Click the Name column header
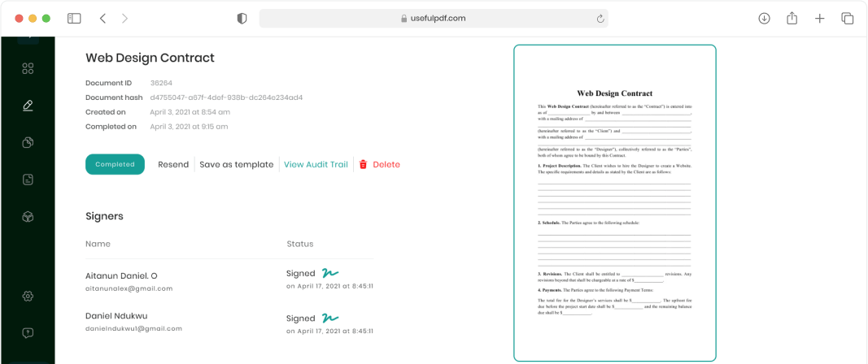This screenshot has width=868, height=364. tap(98, 244)
